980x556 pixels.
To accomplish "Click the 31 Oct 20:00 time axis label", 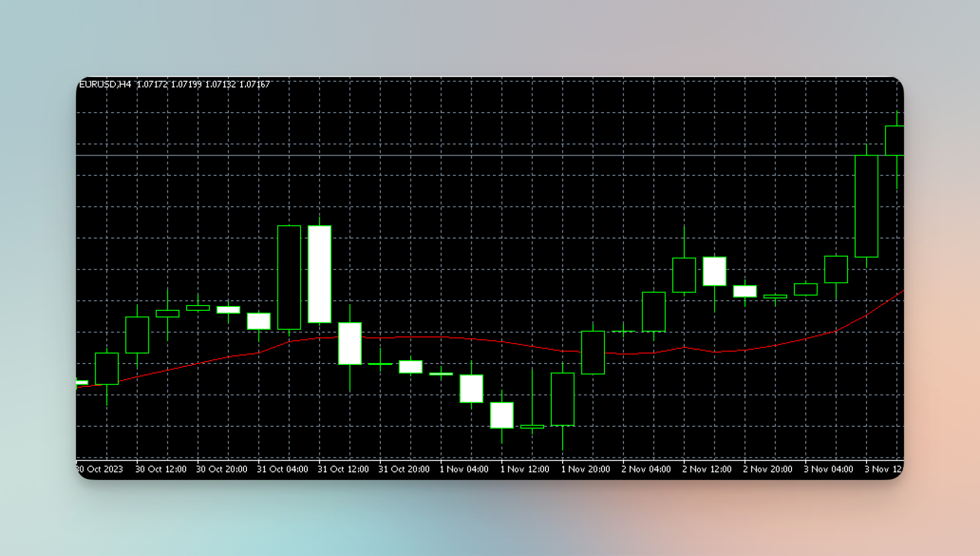I will coord(404,469).
